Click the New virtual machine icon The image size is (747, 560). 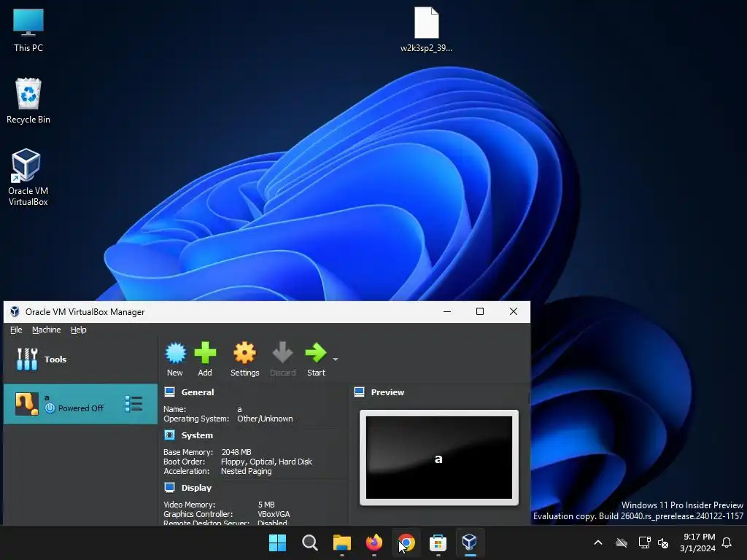pyautogui.click(x=175, y=354)
